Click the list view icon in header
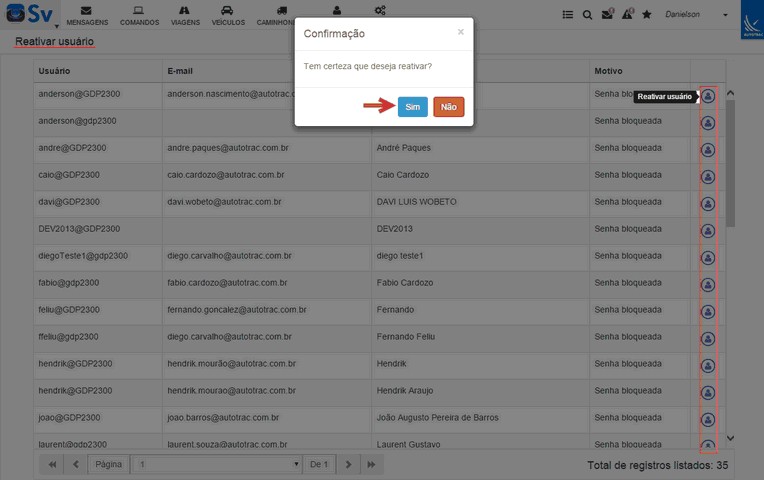The height and width of the screenshot is (480, 764). point(568,15)
